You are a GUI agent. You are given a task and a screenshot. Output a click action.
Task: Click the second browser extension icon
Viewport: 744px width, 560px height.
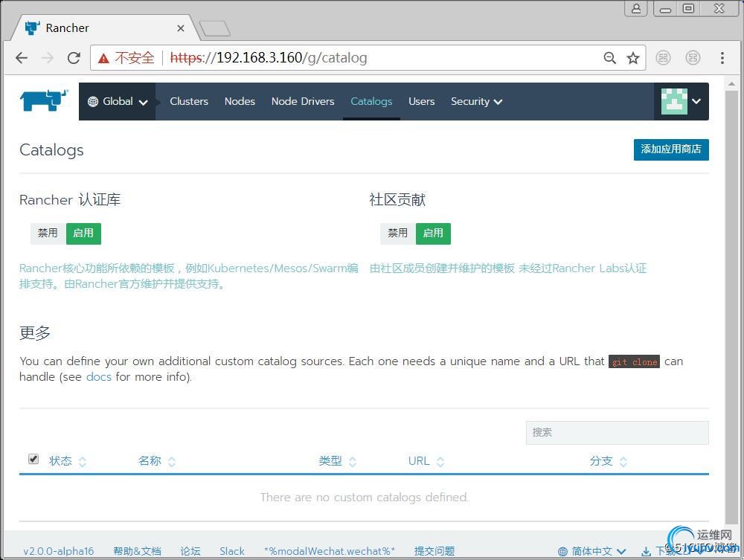pyautogui.click(x=693, y=58)
